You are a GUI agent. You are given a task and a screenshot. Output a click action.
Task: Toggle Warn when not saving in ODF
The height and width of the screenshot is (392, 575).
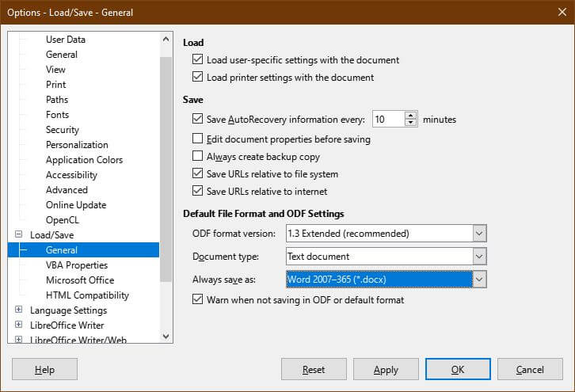pyautogui.click(x=198, y=300)
